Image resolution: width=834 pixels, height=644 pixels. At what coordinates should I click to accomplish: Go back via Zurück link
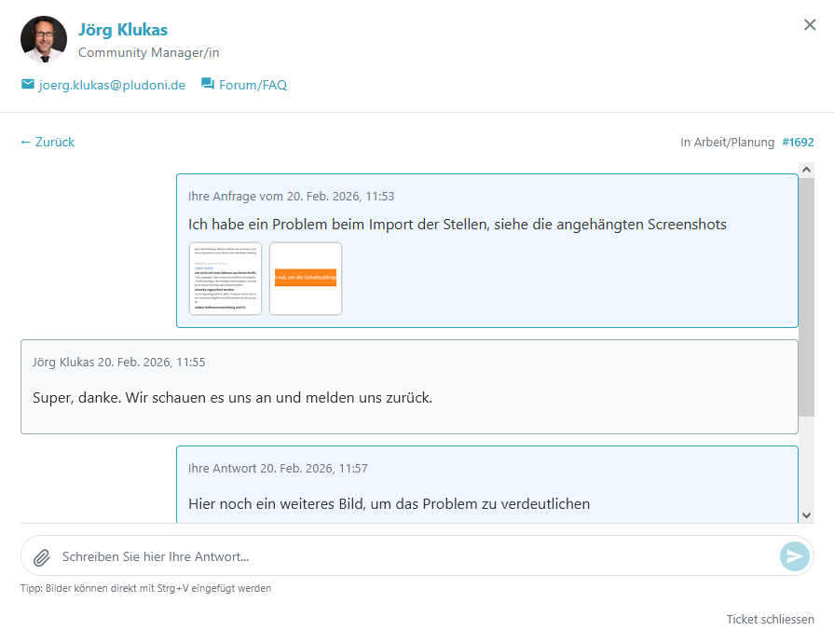[48, 143]
